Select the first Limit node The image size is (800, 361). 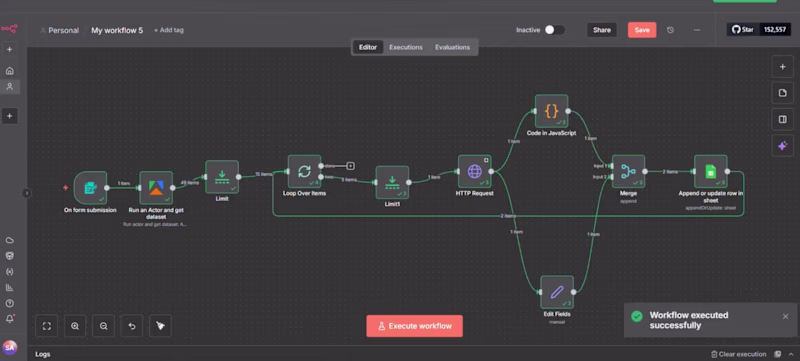point(222,177)
